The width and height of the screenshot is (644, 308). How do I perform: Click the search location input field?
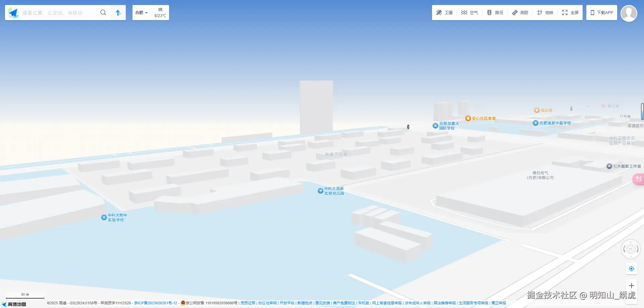click(x=59, y=13)
